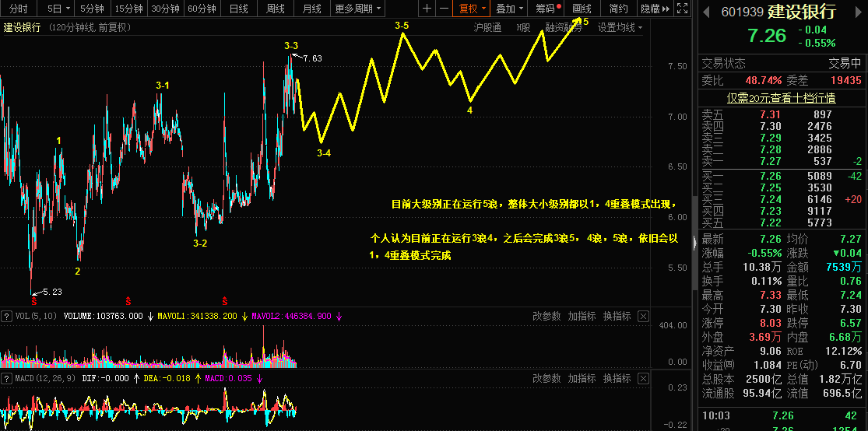Click 改参数 in the MACD panel

pos(547,378)
